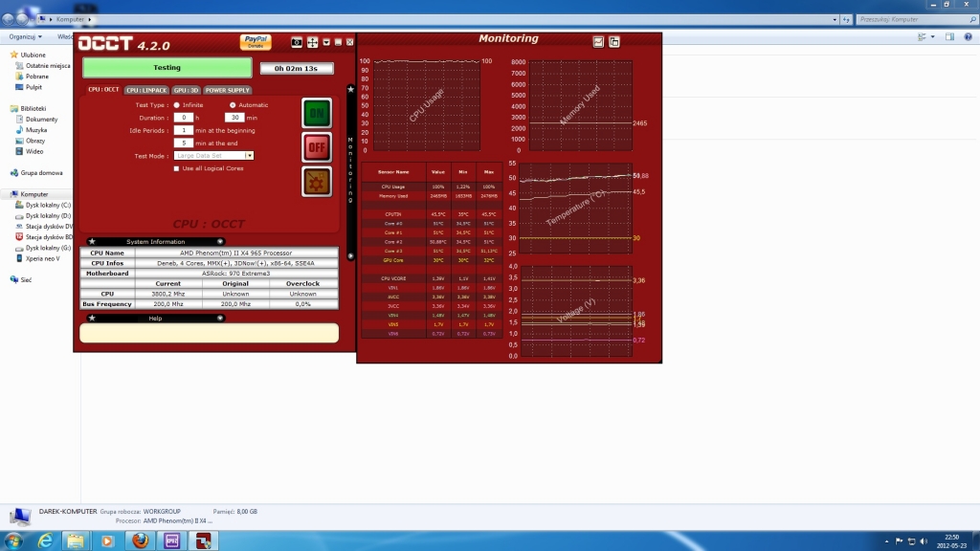The width and height of the screenshot is (980, 551).
Task: Stop the test with the red OFF button
Action: 317,147
